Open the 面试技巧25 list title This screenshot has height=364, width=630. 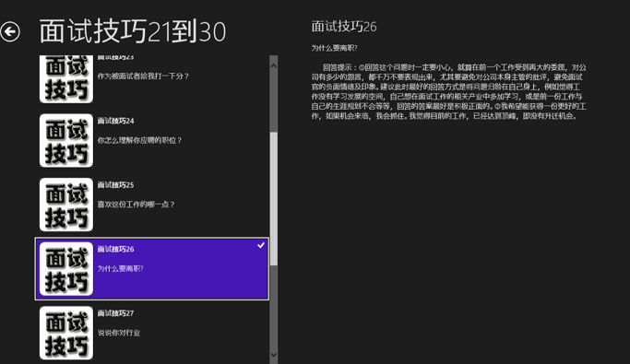click(115, 185)
